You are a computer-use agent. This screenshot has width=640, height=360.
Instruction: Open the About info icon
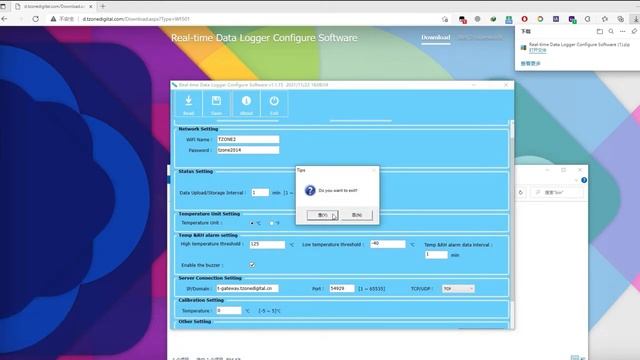click(x=246, y=104)
